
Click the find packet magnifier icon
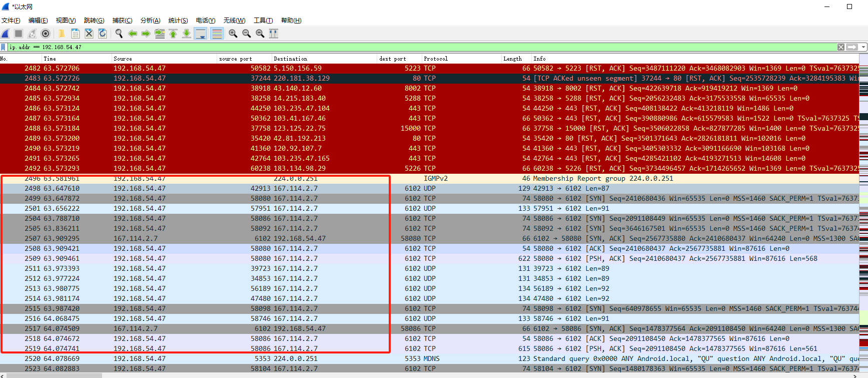[119, 34]
